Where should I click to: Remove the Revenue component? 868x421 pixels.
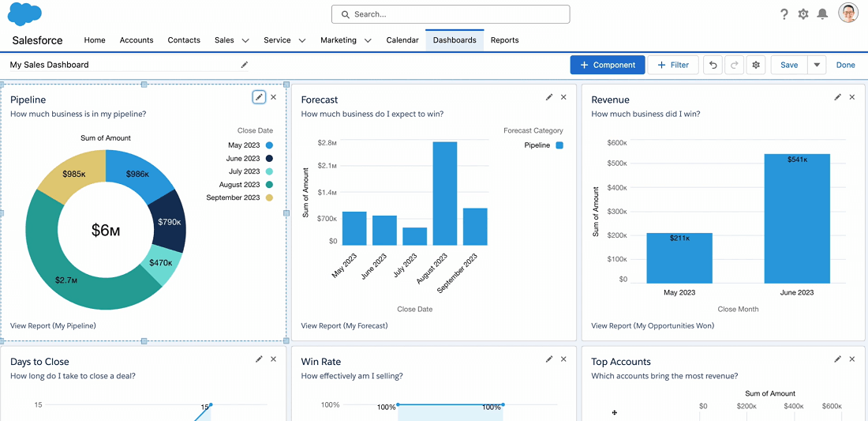pos(852,97)
